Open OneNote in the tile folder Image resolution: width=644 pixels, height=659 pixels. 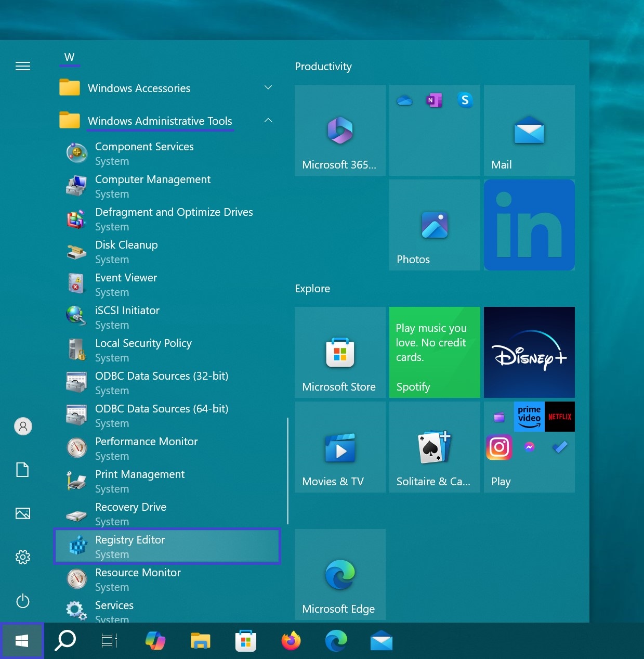(435, 100)
